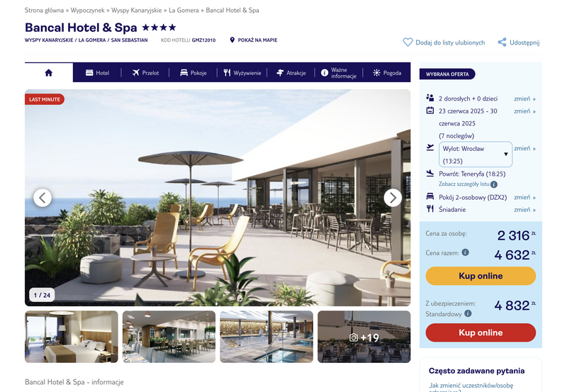567x392 pixels.
Task: Click the yellow Kup online button
Action: click(x=481, y=276)
